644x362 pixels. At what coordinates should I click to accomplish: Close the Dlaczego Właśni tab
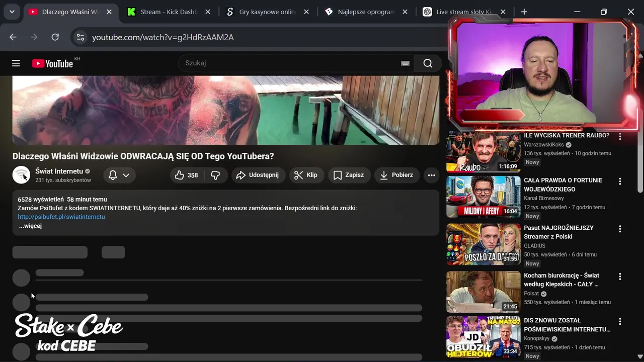(109, 12)
